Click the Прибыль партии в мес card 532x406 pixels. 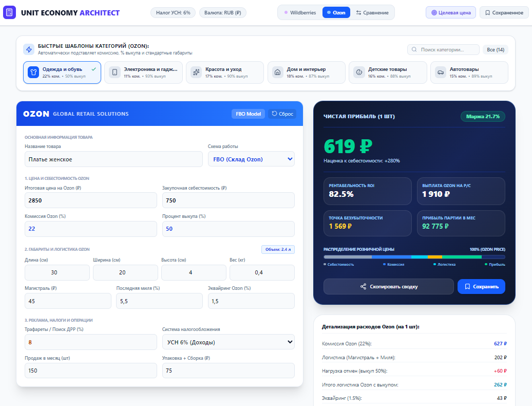pyautogui.click(x=461, y=224)
